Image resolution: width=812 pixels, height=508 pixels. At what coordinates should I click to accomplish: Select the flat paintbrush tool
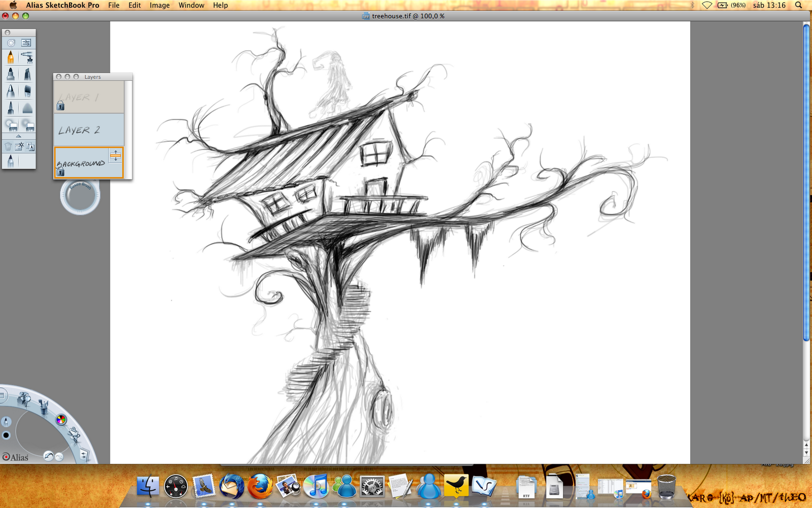pyautogui.click(x=27, y=91)
